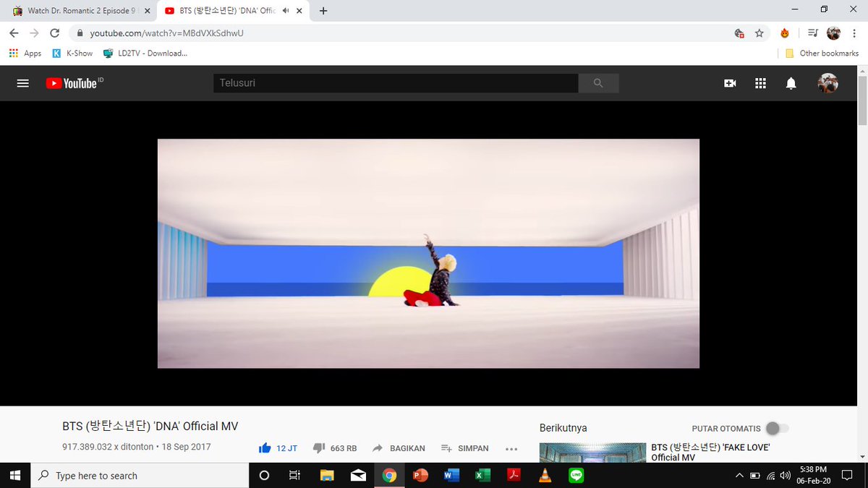The width and height of the screenshot is (868, 488).
Task: Click the video title BTS 'DNA' Official MV
Action: pyautogui.click(x=150, y=427)
